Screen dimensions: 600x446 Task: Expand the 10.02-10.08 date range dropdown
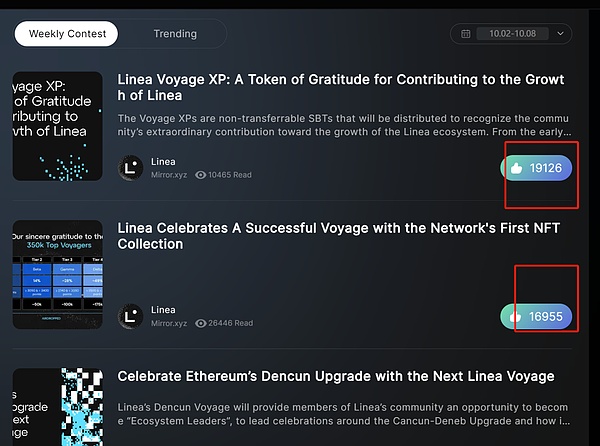point(513,34)
